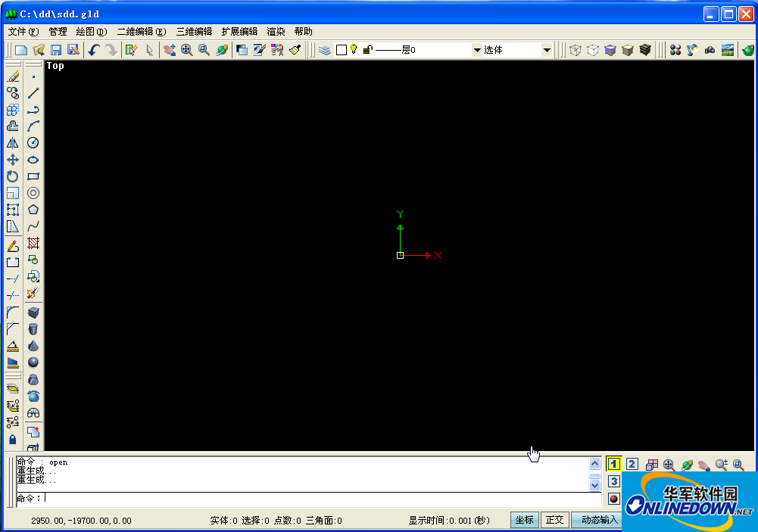Switch to viewport layout 2
758x532 pixels.
(x=632, y=465)
